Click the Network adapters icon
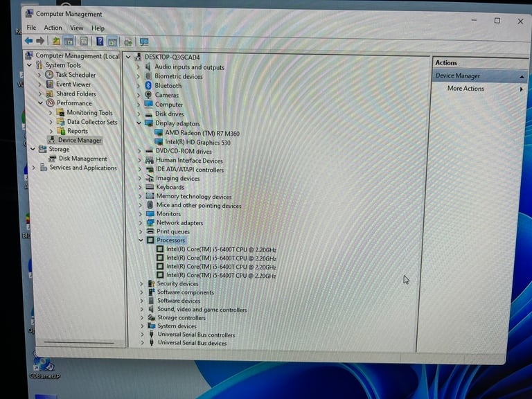Screen dimensions: 532x399 [x=150, y=222]
